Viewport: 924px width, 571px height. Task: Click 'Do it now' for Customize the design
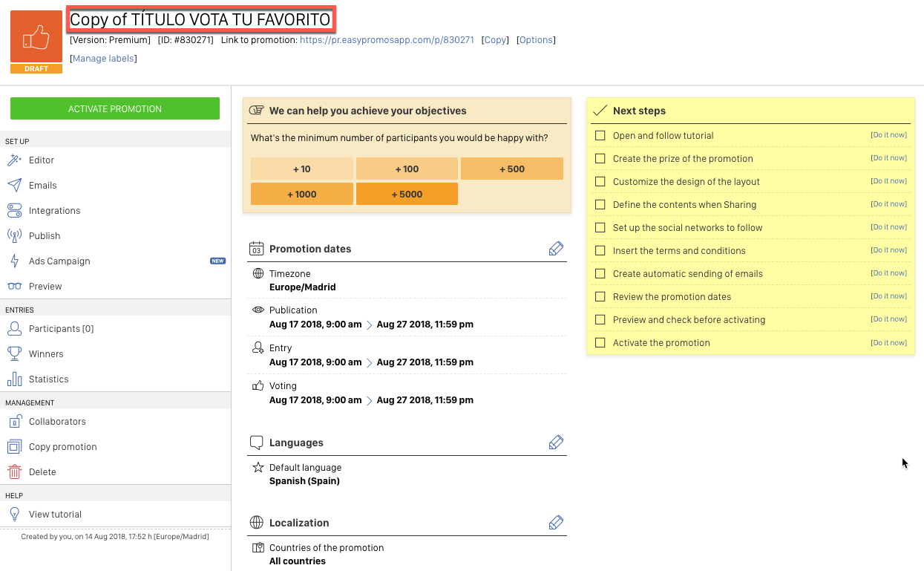click(x=888, y=181)
